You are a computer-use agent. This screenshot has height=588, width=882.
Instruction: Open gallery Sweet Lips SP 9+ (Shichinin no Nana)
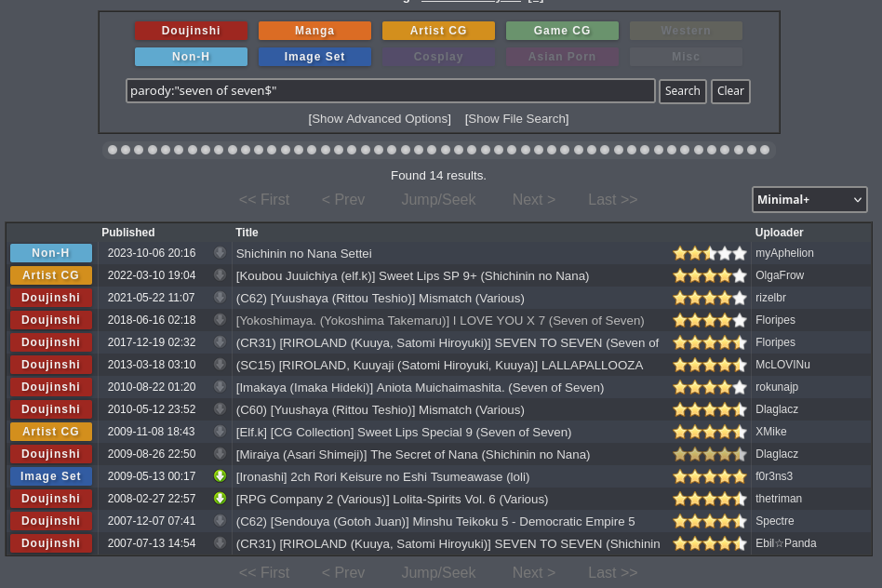click(x=412, y=275)
